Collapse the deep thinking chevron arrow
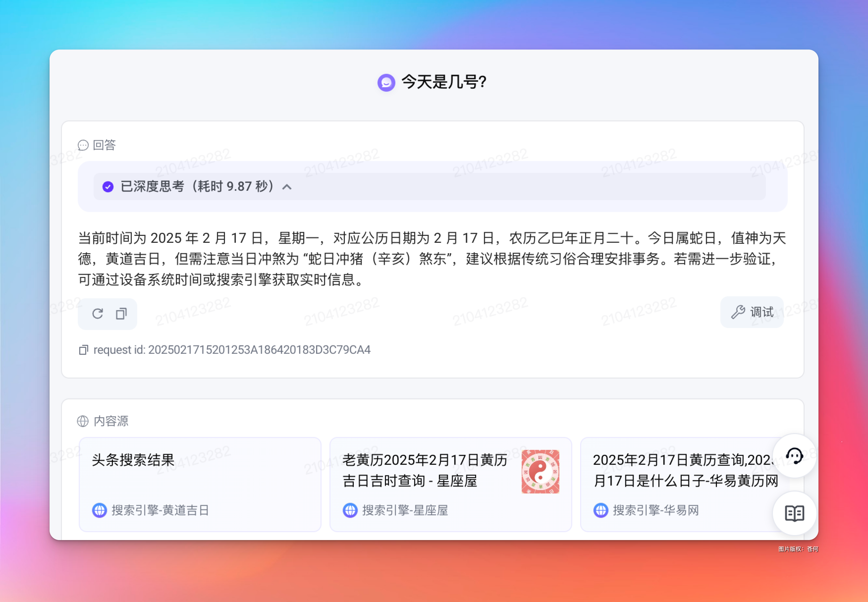This screenshot has width=868, height=602. tap(287, 187)
